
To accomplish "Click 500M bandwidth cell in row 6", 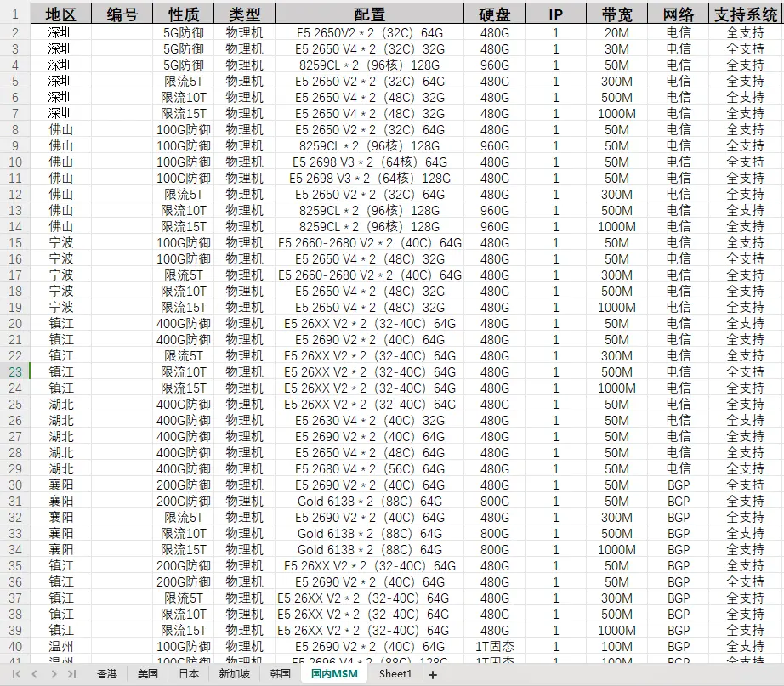I will (616, 98).
